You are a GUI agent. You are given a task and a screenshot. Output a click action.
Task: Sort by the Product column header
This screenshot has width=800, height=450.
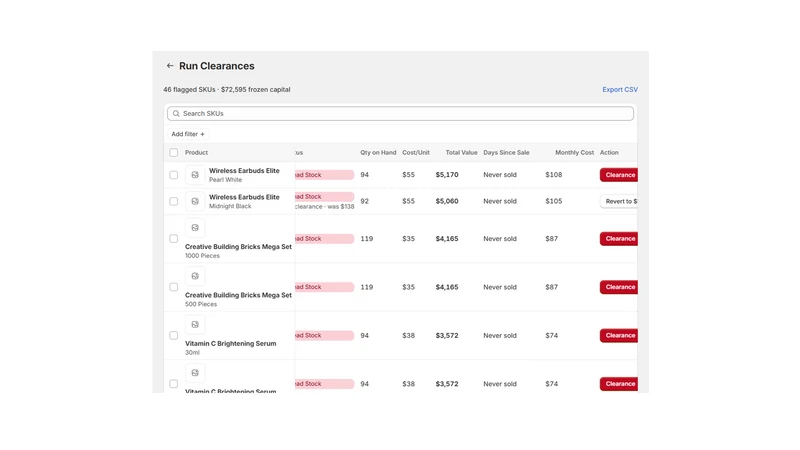196,153
